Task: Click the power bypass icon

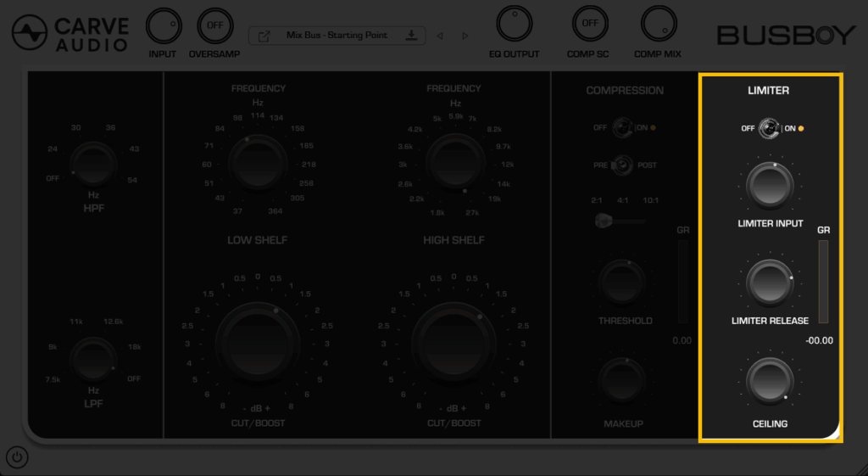Action: 17,458
